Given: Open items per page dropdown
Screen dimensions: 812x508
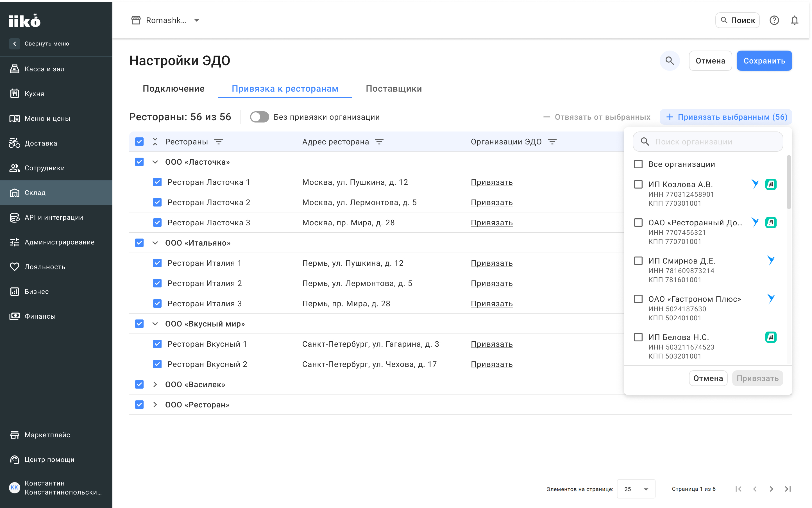Looking at the screenshot, I should tap(636, 489).
